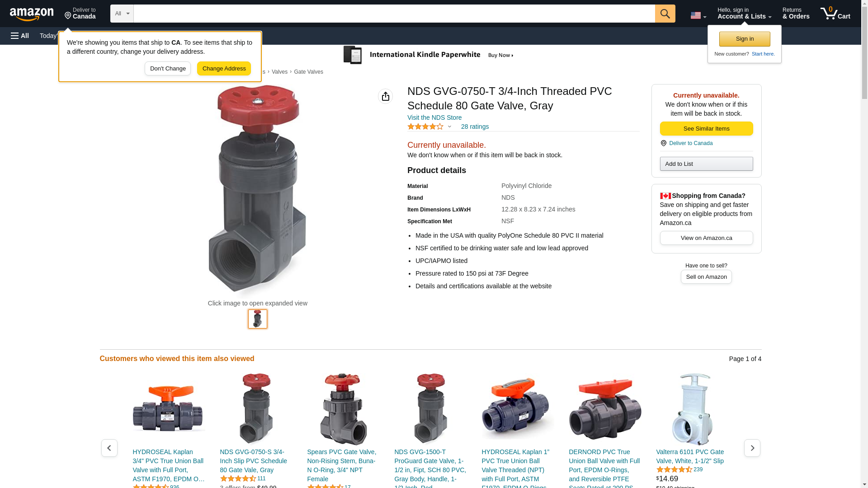Open the shopping cart icon
Viewport: 868px width, 488px height.
(x=835, y=14)
